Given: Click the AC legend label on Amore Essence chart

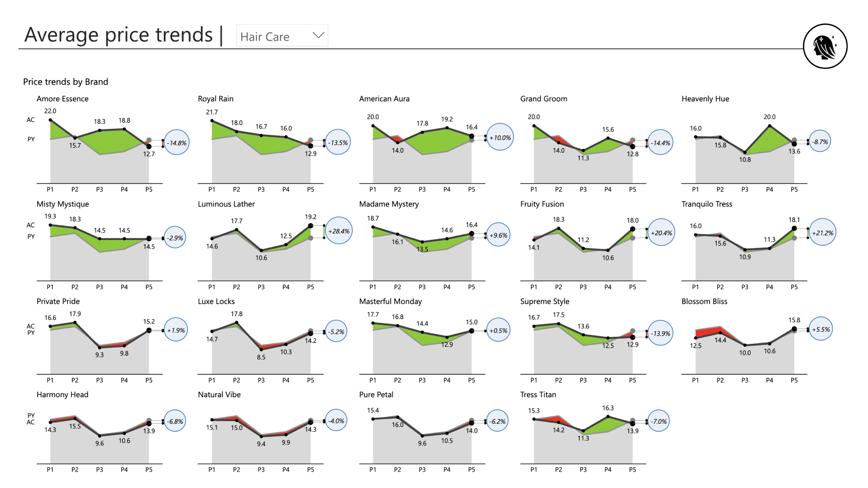Looking at the screenshot, I should (x=30, y=120).
